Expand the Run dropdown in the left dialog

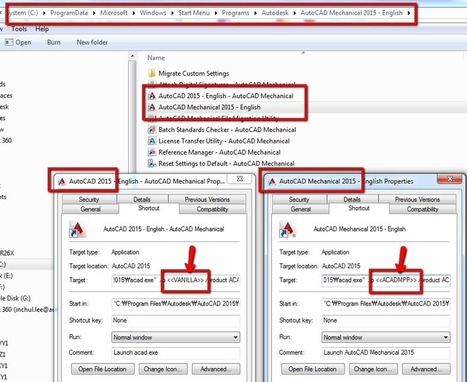235,337
